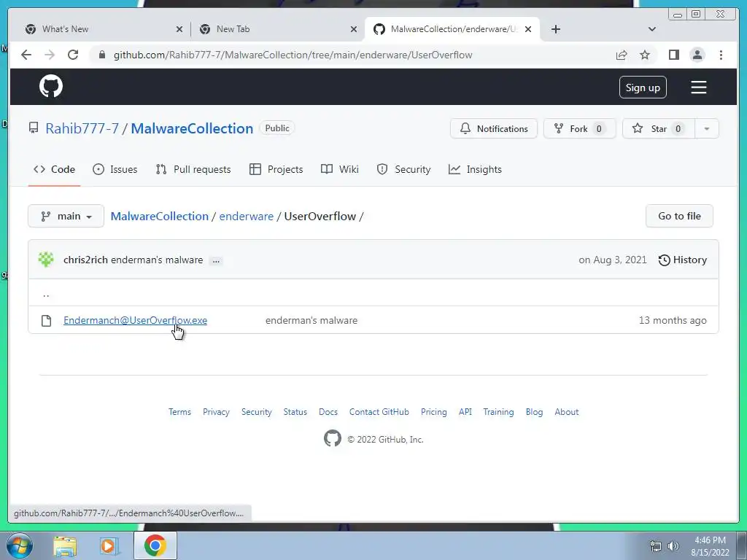This screenshot has width=747, height=560.
Task: Open the tab search chevron dropdown
Action: pyautogui.click(x=651, y=29)
